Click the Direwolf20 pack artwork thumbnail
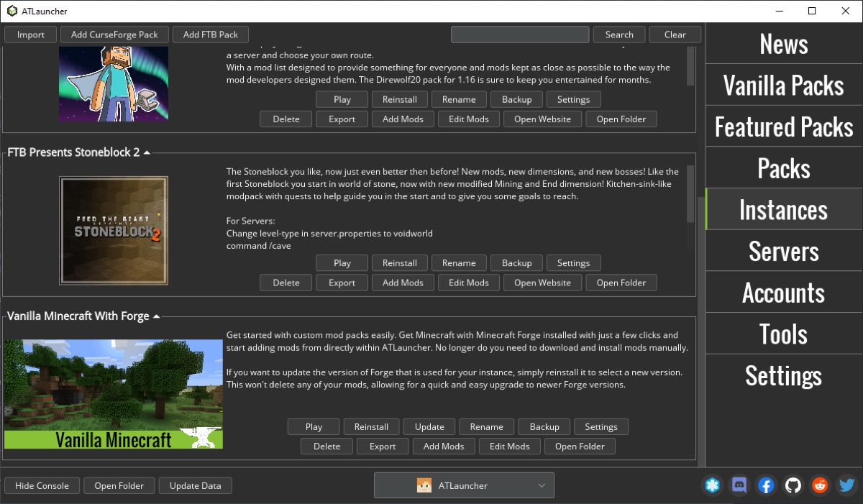The image size is (863, 504). tap(114, 84)
